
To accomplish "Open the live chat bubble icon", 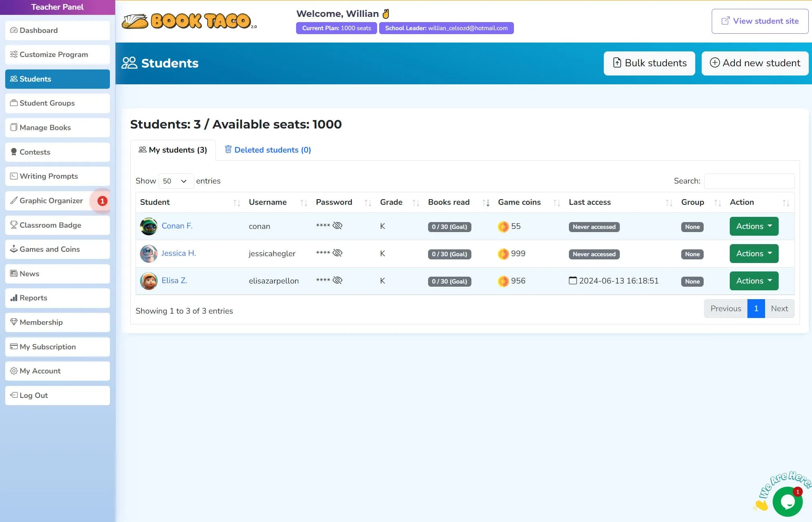I will pyautogui.click(x=787, y=502).
